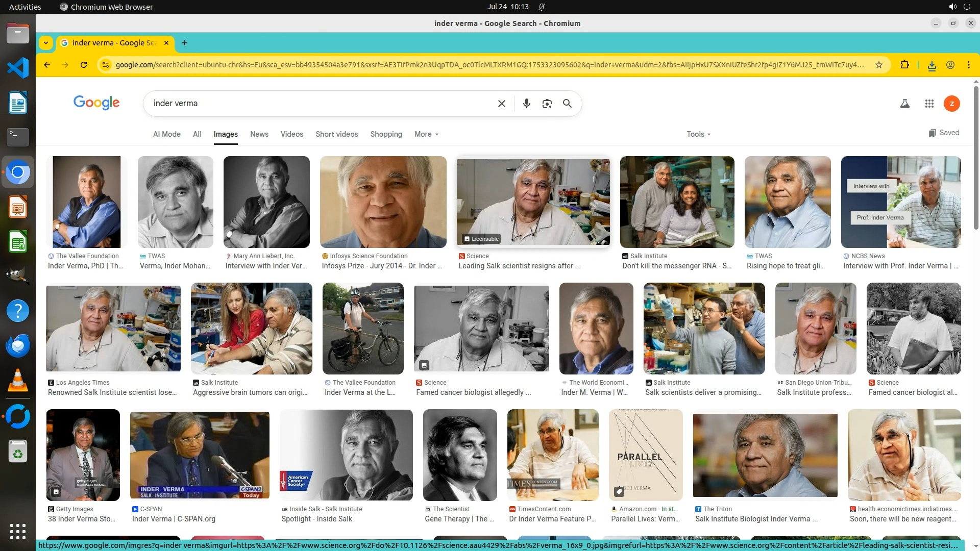Clear the search box with X icon
The image size is (980, 551).
pyautogui.click(x=502, y=104)
